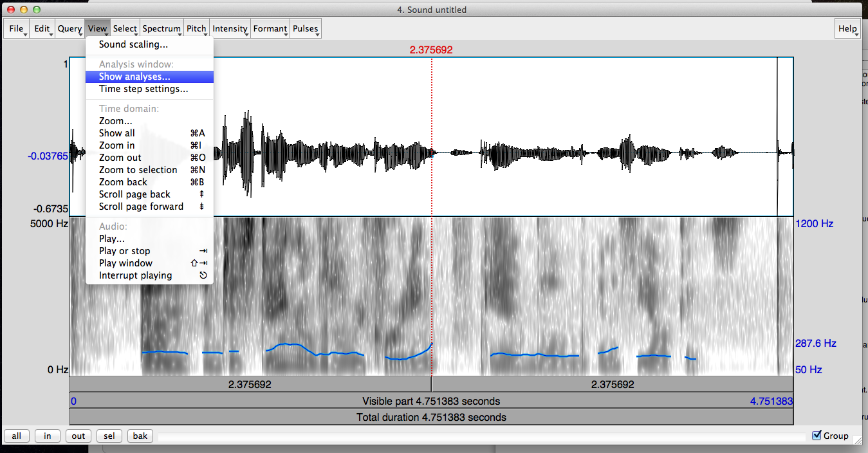The image size is (868, 453).
Task: Play the Total duration 4.751383 seconds bar
Action: point(431,417)
